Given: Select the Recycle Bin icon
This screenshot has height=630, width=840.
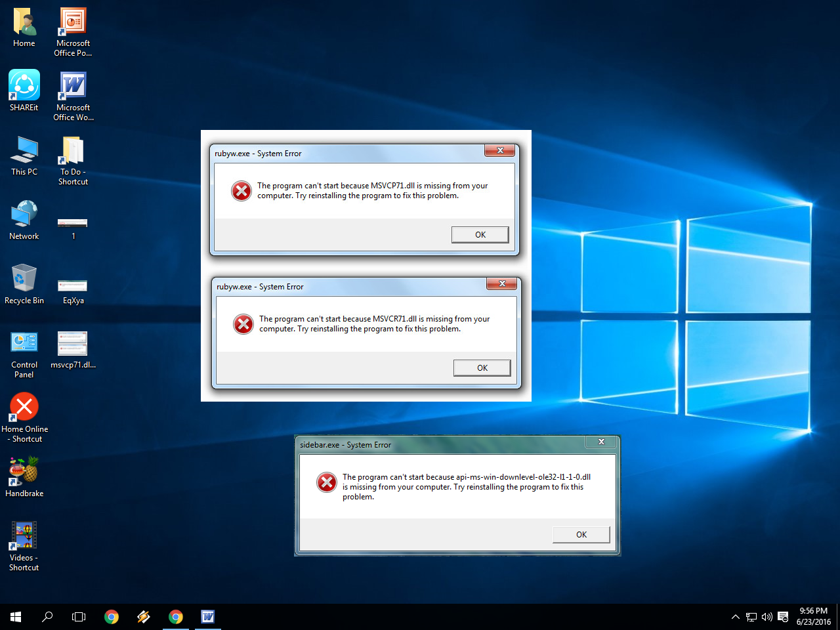Looking at the screenshot, I should click(24, 283).
